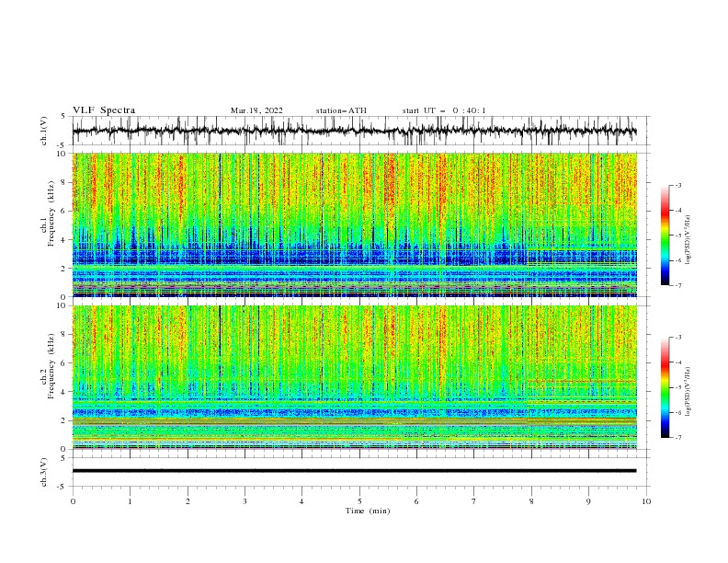Image resolution: width=728 pixels, height=563 pixels.
Task: Click the "8" kHz tick of ch.1 spectrogram
Action: pyautogui.click(x=65, y=182)
